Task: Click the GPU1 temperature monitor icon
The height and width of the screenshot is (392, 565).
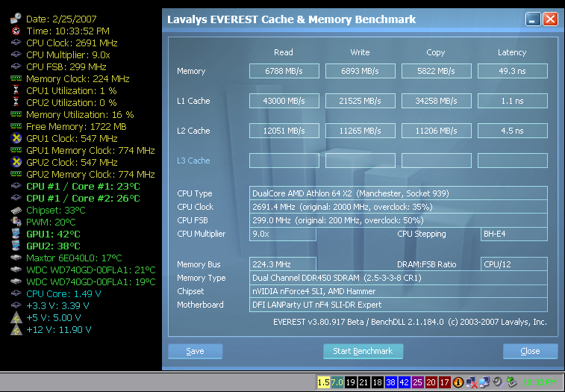Action: point(16,234)
